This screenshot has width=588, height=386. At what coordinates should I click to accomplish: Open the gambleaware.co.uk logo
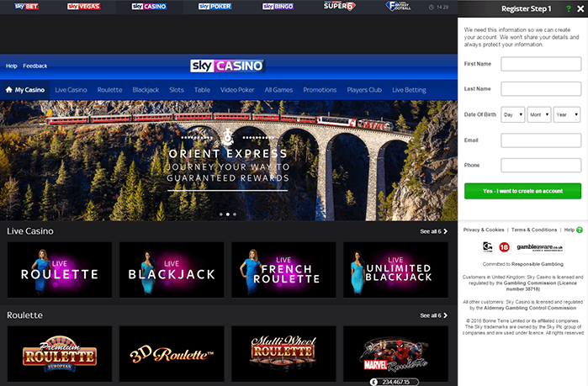tap(539, 247)
